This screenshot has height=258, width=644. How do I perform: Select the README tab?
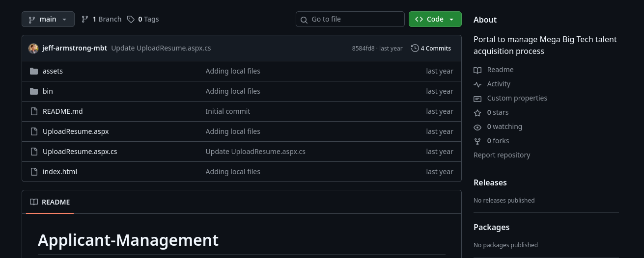click(x=50, y=202)
